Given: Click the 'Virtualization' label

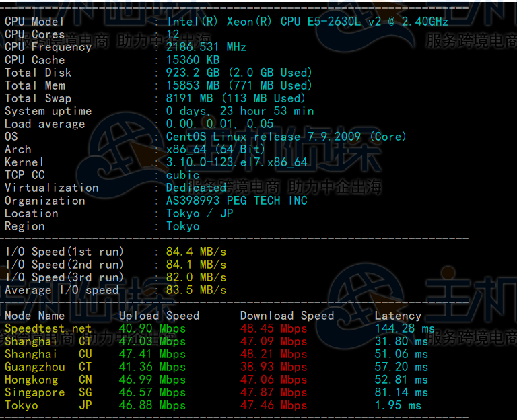Looking at the screenshot, I should [x=51, y=188].
